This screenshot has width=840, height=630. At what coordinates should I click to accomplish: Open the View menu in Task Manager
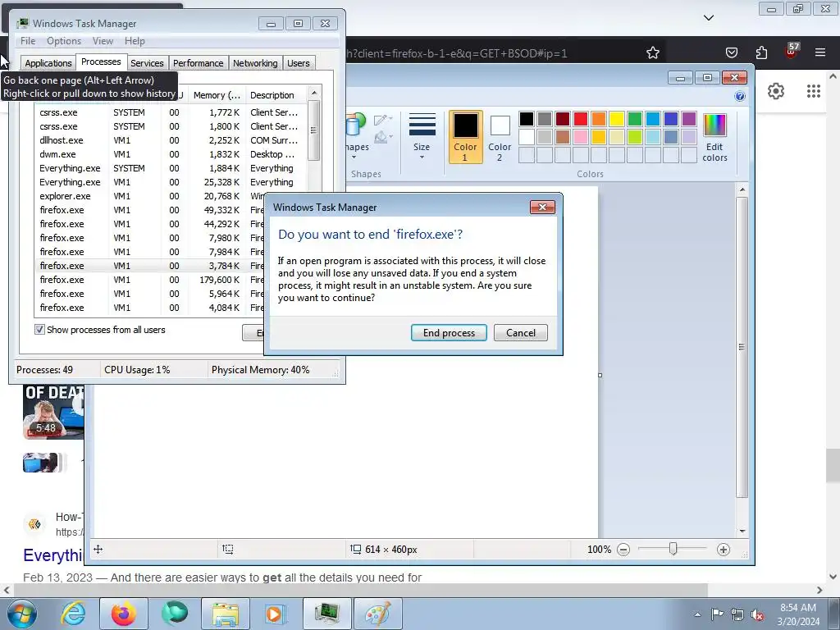click(x=103, y=41)
